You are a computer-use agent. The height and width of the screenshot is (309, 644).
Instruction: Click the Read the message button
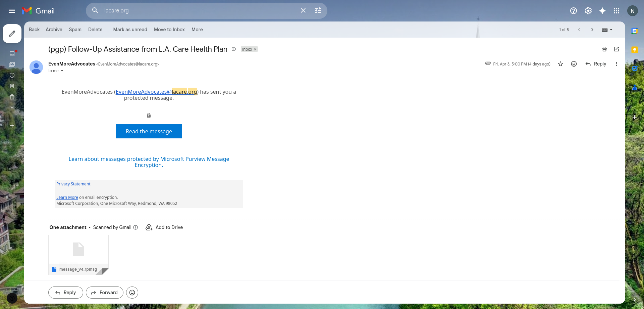click(149, 131)
